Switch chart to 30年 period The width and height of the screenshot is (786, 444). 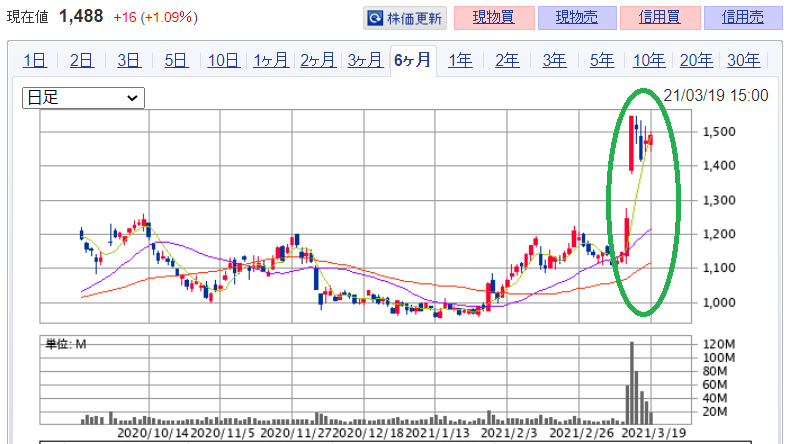click(743, 60)
